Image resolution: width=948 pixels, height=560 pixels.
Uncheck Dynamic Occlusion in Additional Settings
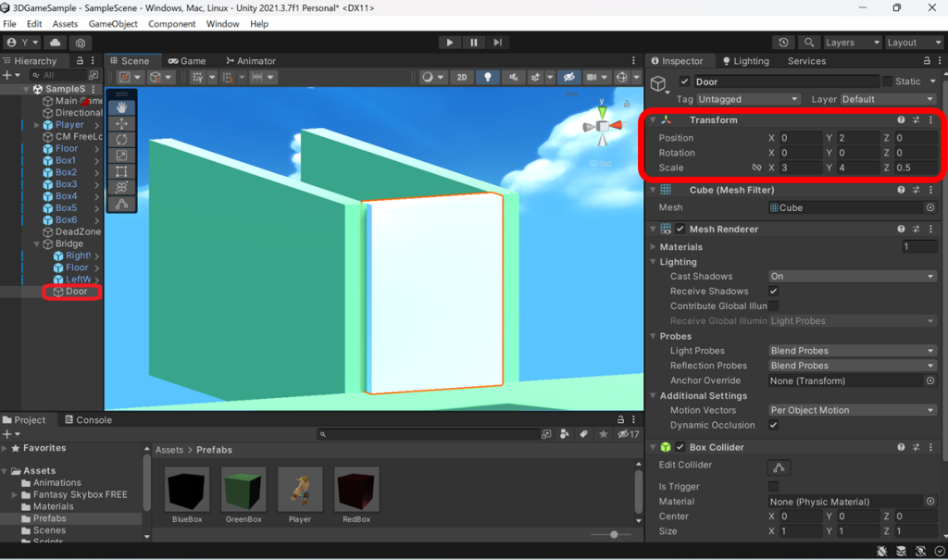click(772, 425)
